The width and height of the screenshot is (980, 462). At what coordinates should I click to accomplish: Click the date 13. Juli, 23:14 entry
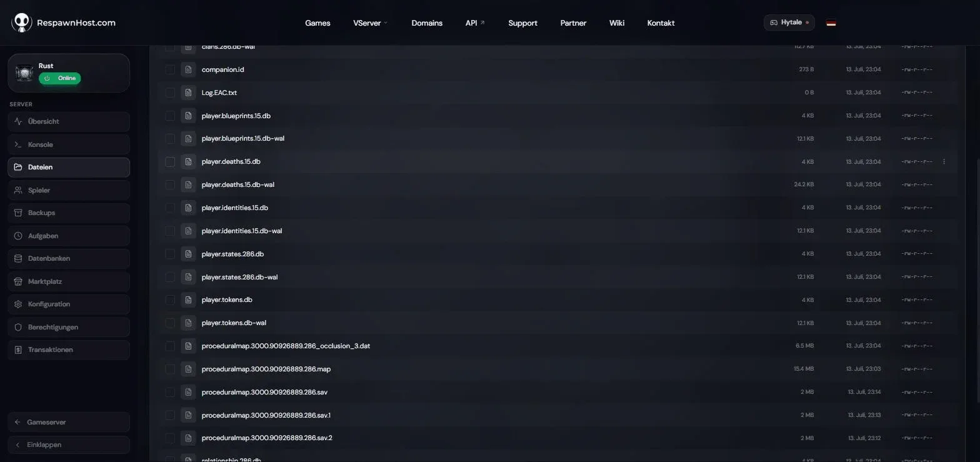[864, 392]
